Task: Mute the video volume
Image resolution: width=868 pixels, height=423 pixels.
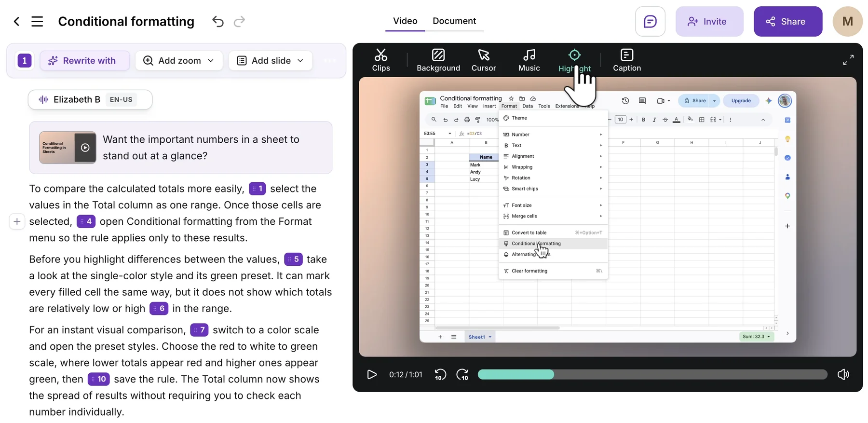Action: pyautogui.click(x=843, y=375)
